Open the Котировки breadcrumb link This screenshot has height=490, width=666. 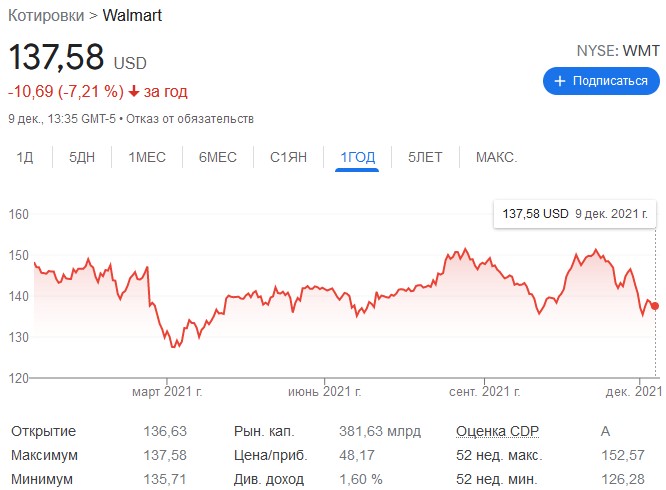pos(46,16)
